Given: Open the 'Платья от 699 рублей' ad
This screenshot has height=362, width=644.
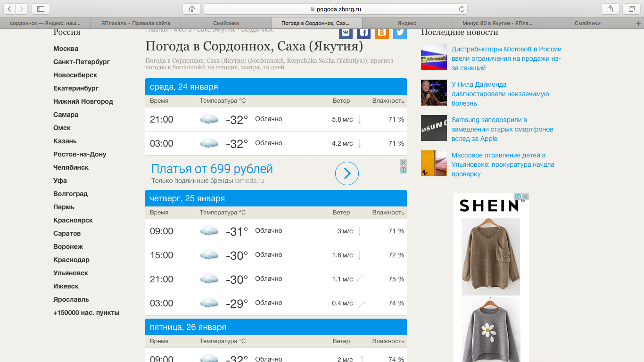Looking at the screenshot, I should pyautogui.click(x=212, y=169).
